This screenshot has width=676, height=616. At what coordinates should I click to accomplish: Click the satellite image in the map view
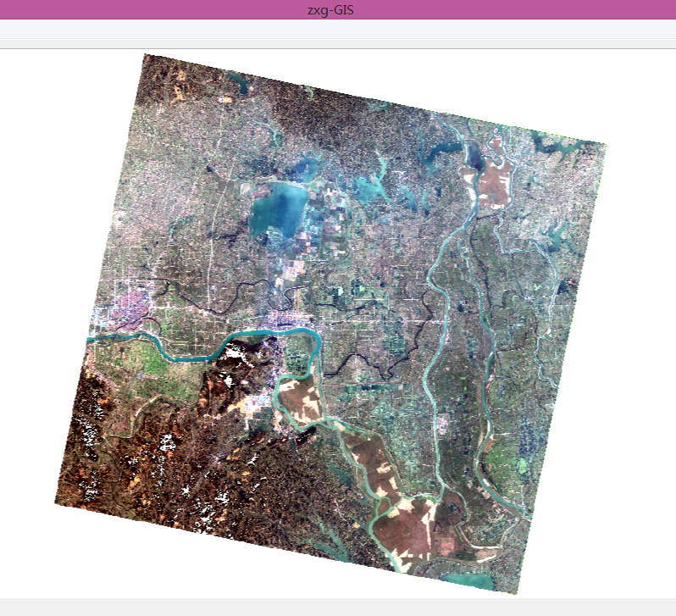coord(330,324)
